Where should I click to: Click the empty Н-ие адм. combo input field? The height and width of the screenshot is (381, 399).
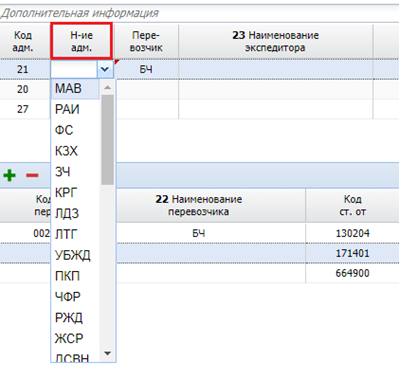click(74, 69)
